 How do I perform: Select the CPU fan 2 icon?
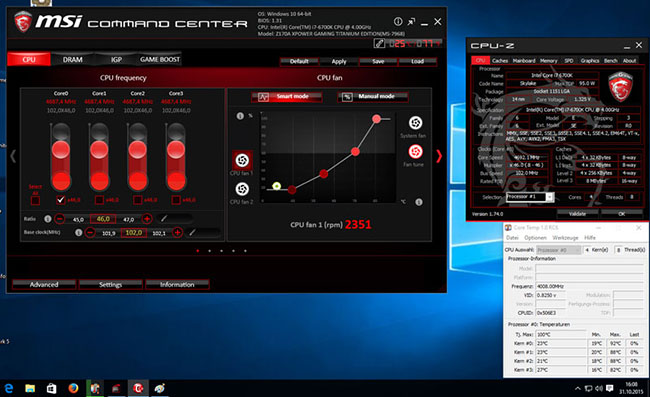(242, 189)
